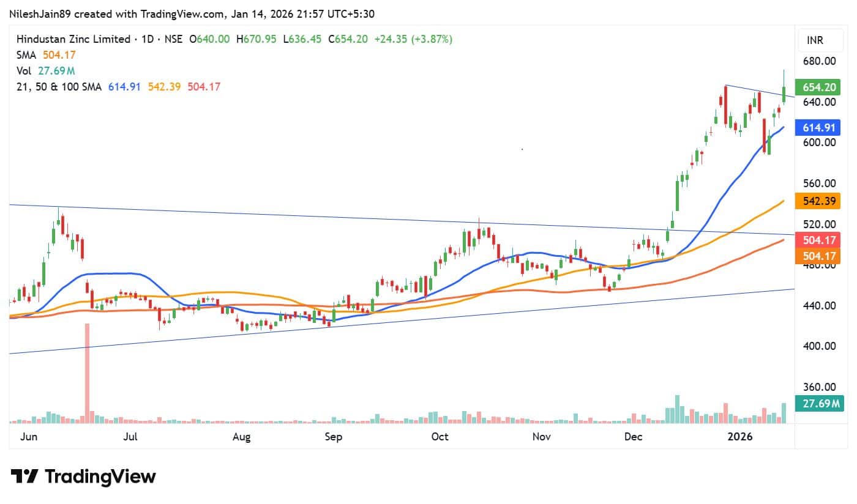Click the Jul label on time axis
857x504 pixels.
(130, 437)
